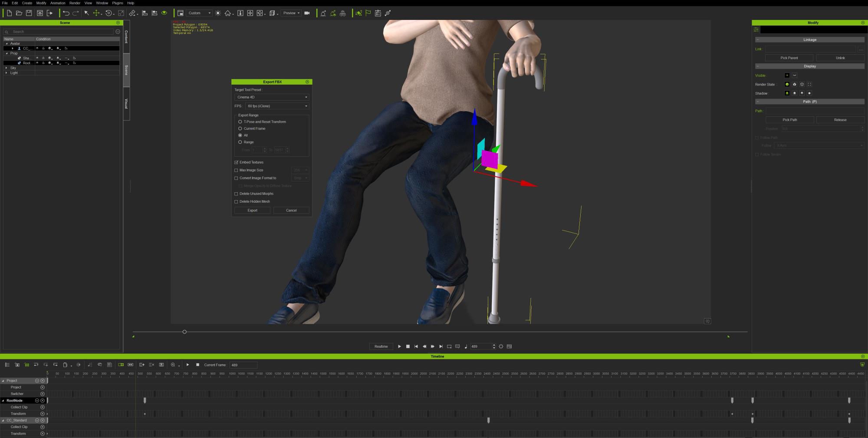Click the Realtime playback button
Image resolution: width=868 pixels, height=438 pixels.
tap(381, 346)
